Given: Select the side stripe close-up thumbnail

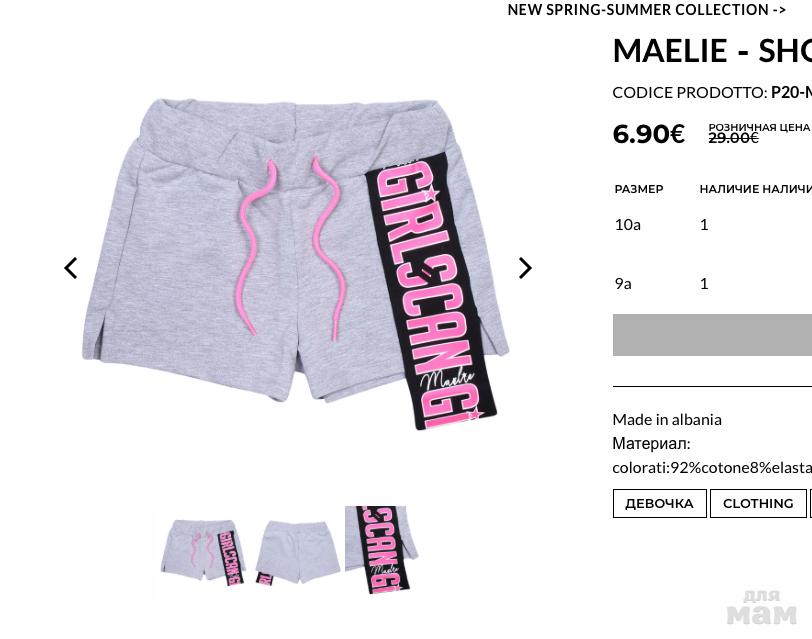Looking at the screenshot, I should tap(382, 549).
